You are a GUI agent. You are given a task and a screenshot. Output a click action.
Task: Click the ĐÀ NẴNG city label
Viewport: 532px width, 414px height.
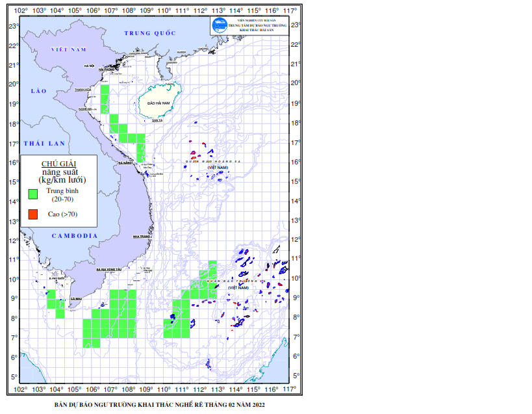pyautogui.click(x=125, y=163)
